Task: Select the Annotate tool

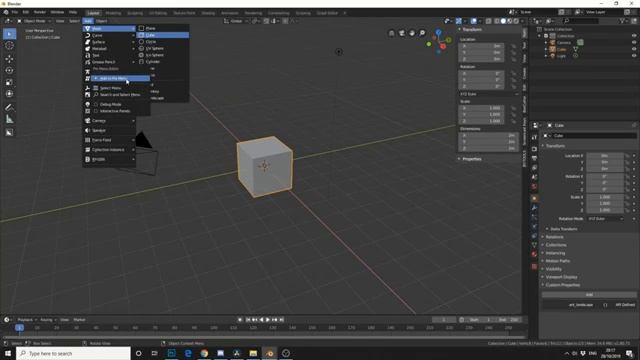Action: click(x=9, y=108)
